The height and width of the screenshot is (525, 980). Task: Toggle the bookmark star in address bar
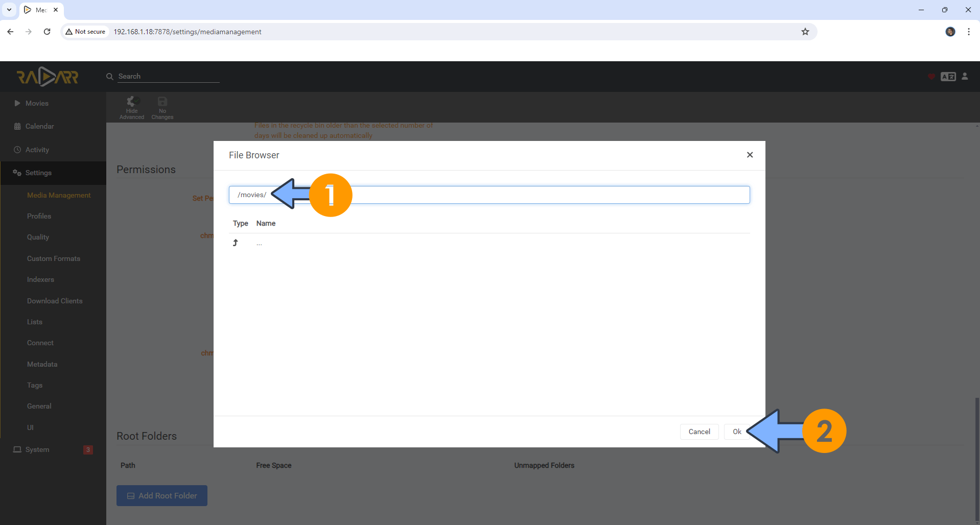[805, 32]
